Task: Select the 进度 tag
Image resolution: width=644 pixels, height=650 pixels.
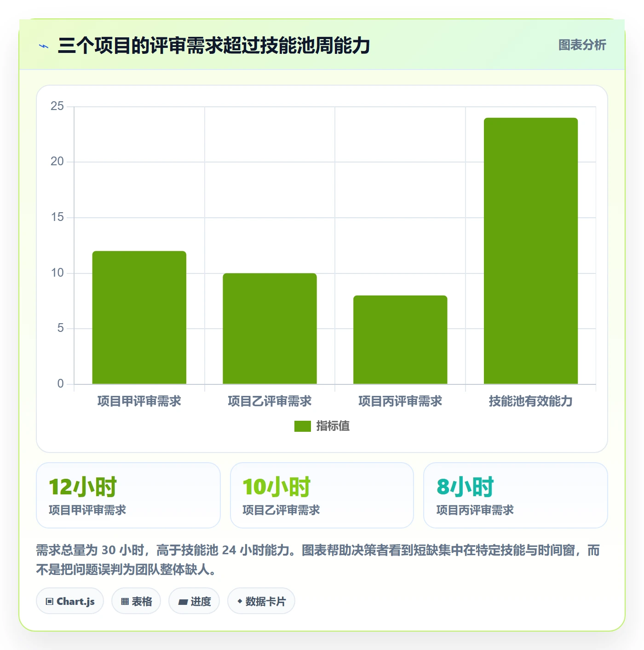Action: tap(194, 601)
